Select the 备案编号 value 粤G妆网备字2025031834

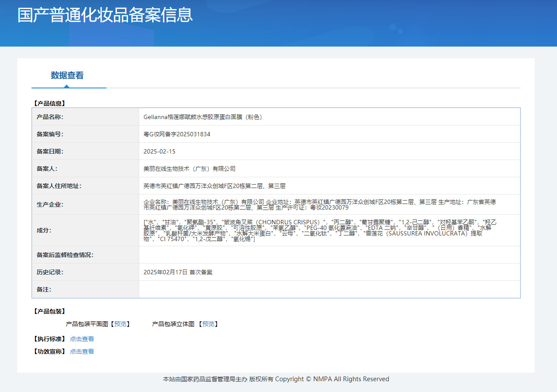[177, 134]
